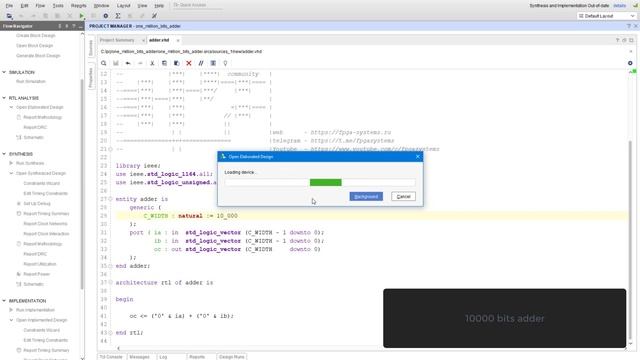The image size is (640, 360).
Task: Switch to the Tcl Console tab
Action: click(111, 357)
